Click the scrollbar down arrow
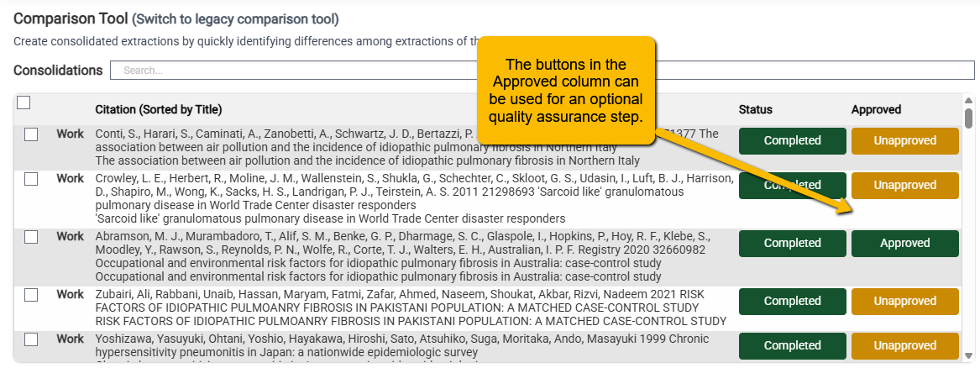The image size is (980, 368). (x=969, y=355)
